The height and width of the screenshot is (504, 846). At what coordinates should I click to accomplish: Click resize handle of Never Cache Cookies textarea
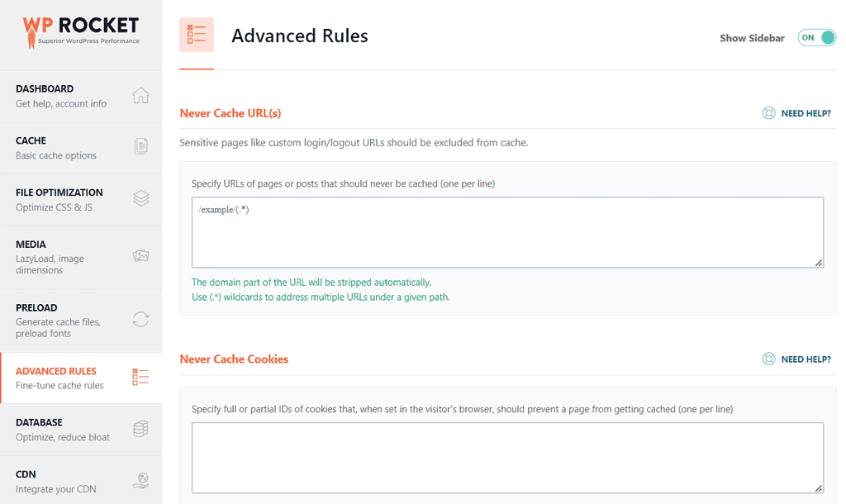tap(819, 488)
